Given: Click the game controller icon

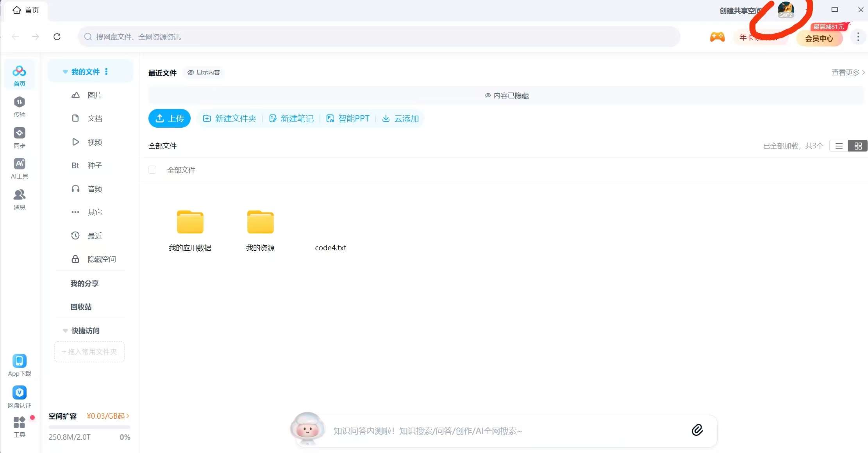Looking at the screenshot, I should pyautogui.click(x=717, y=37).
